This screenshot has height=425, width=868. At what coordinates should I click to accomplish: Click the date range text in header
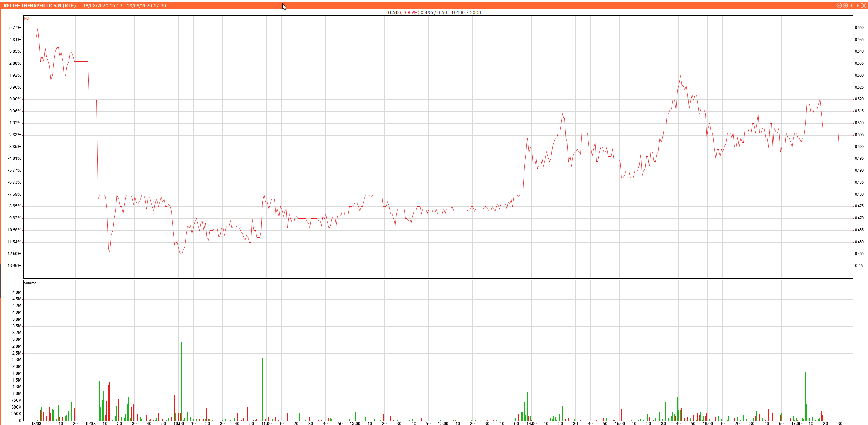[124, 5]
